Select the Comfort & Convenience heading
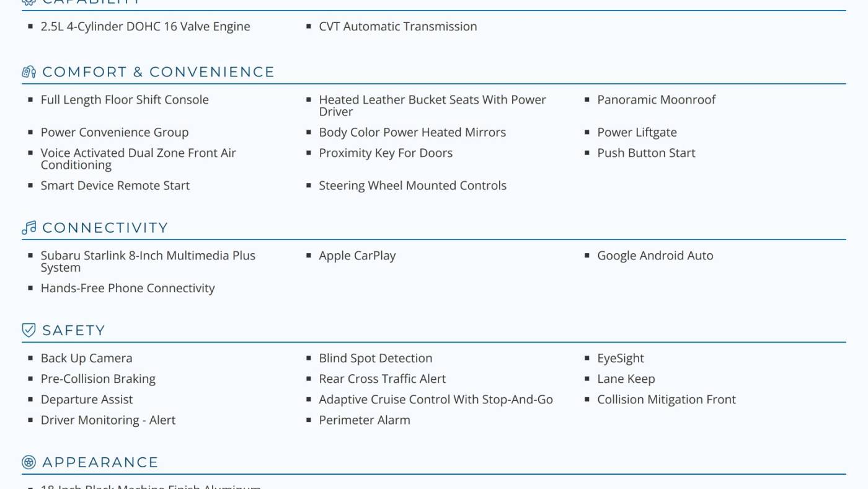The height and width of the screenshot is (489, 868). (158, 72)
